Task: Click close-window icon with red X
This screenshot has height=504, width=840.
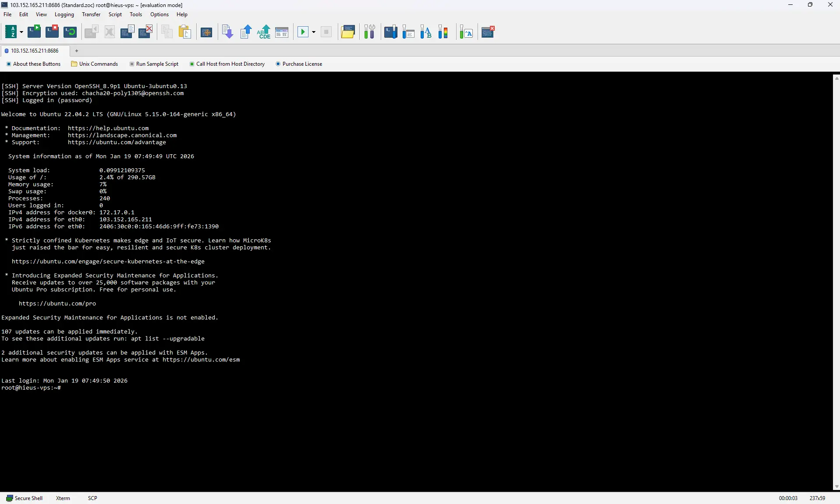Action: [488, 32]
